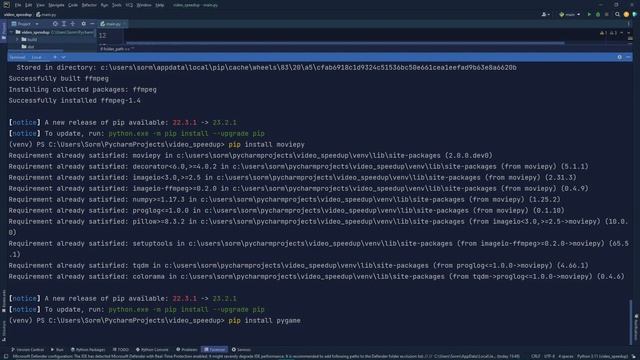The width and height of the screenshot is (640, 360).
Task: Open the File menu
Action: 18,5
